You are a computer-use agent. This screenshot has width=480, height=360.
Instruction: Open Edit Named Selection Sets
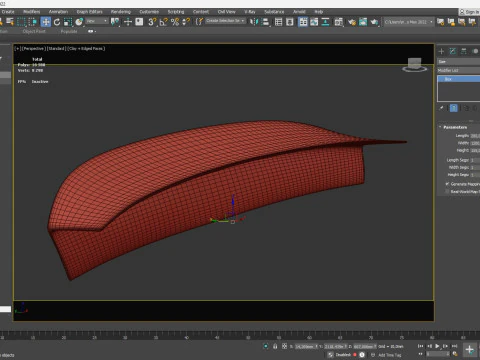click(199, 22)
